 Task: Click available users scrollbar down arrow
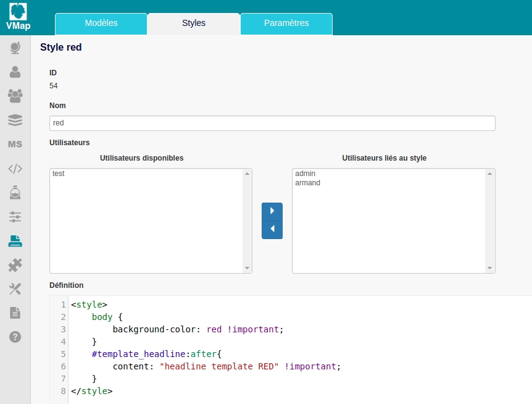[247, 268]
